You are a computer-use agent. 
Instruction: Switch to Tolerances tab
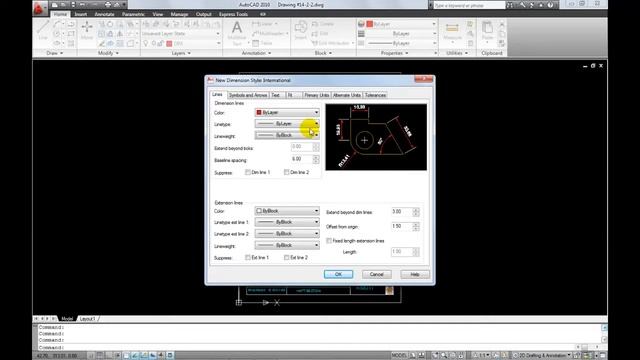[x=375, y=95]
